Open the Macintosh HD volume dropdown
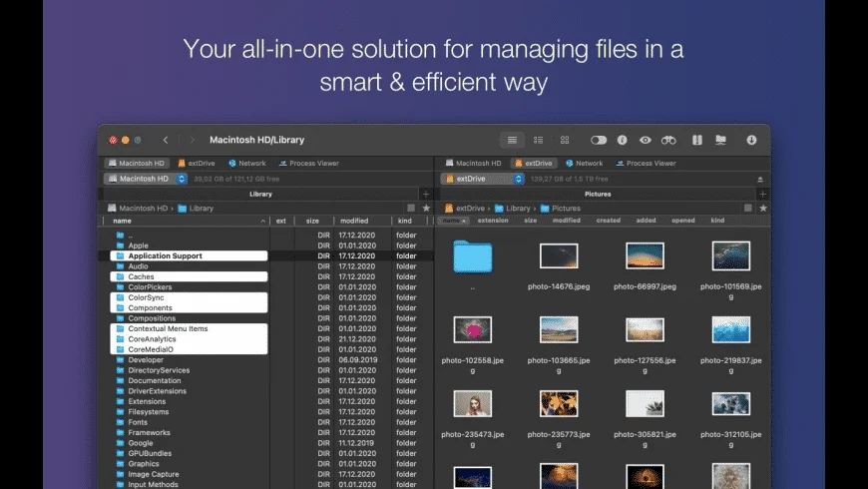 [146, 179]
